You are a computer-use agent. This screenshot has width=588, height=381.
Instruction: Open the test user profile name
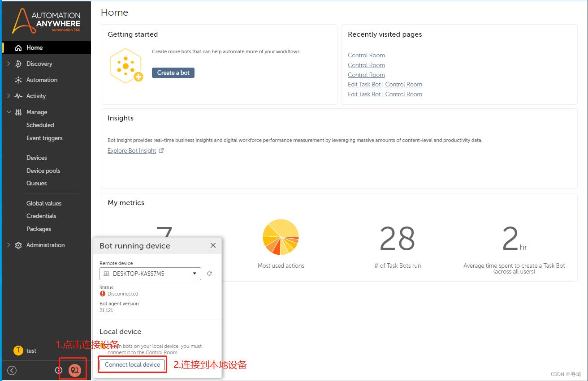coord(31,351)
